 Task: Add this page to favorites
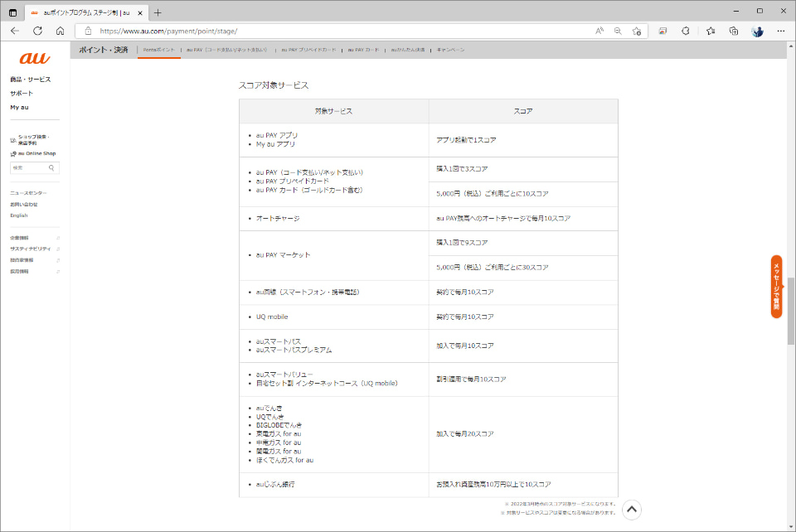[x=637, y=31]
